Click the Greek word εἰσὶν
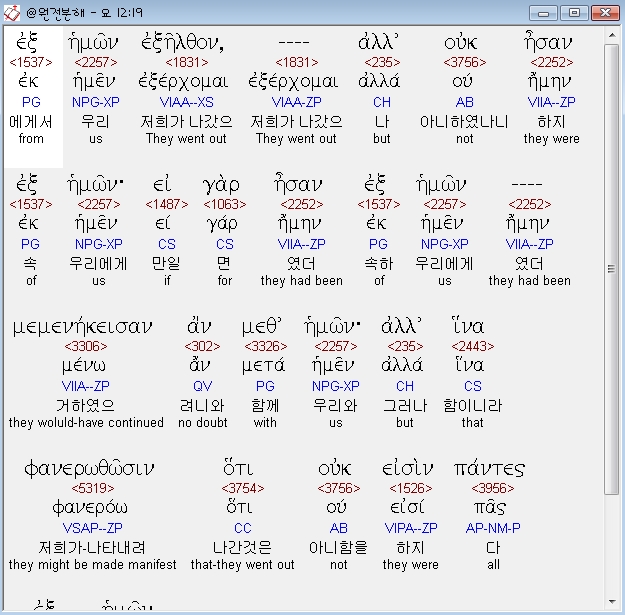This screenshot has width=625, height=615. pyautogui.click(x=407, y=469)
